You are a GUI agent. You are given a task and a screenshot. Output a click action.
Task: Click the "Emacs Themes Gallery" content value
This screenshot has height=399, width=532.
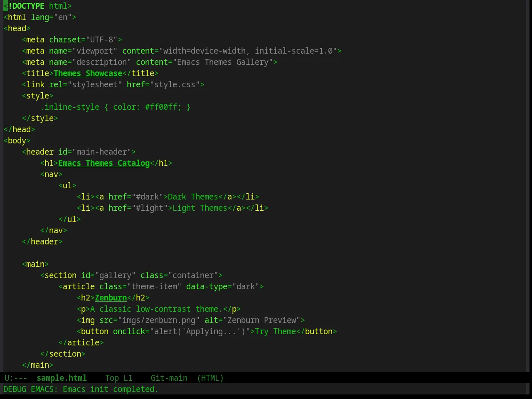223,62
